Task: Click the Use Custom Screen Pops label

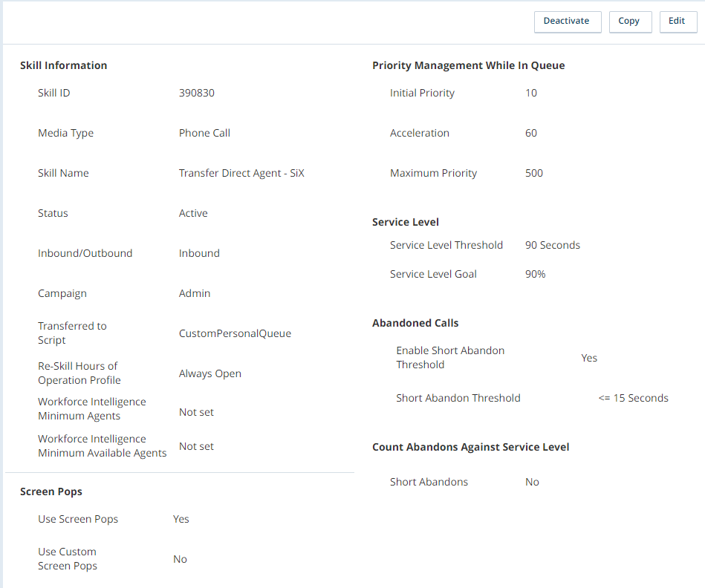Action: point(68,559)
